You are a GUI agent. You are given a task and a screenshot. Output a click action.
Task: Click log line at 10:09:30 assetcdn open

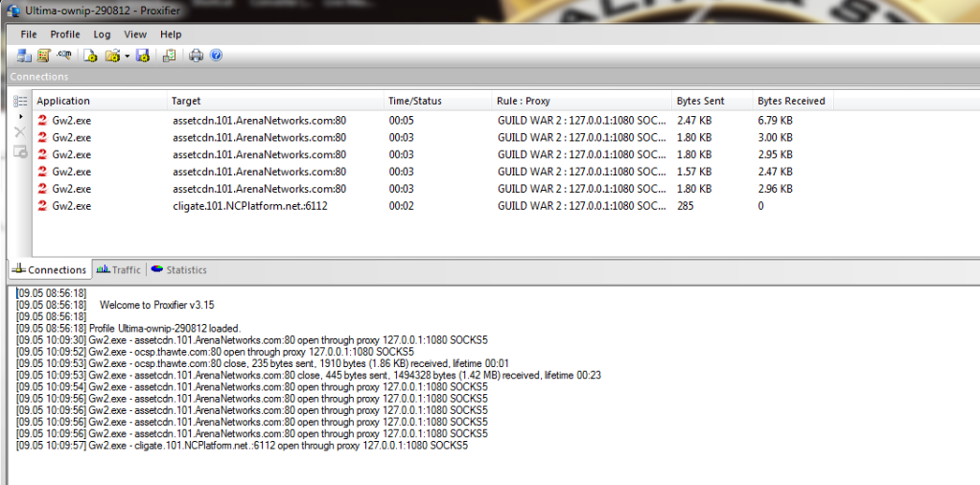pos(252,340)
